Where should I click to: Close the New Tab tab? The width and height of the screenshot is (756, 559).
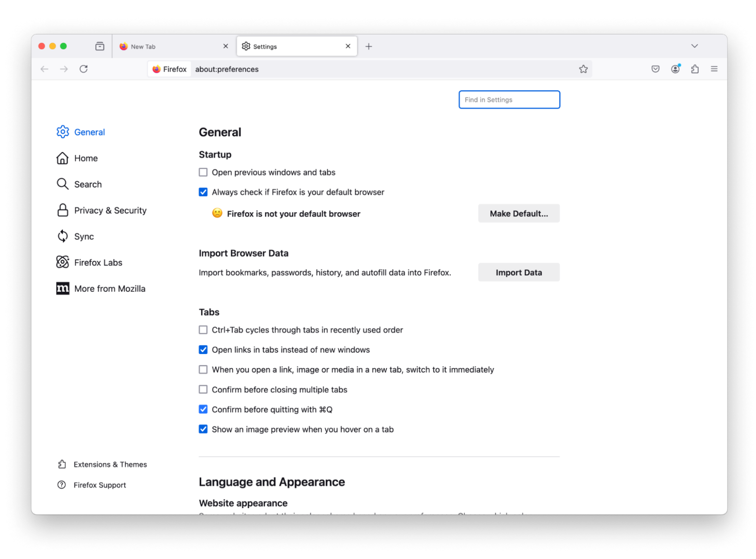pos(225,47)
